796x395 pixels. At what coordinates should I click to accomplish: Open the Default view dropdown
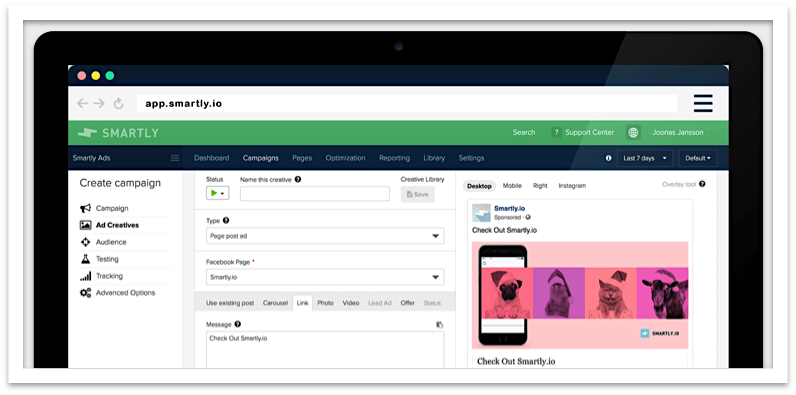(x=698, y=158)
